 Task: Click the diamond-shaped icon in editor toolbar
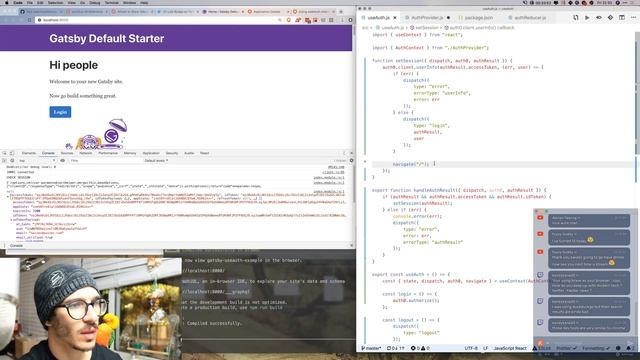click(610, 18)
